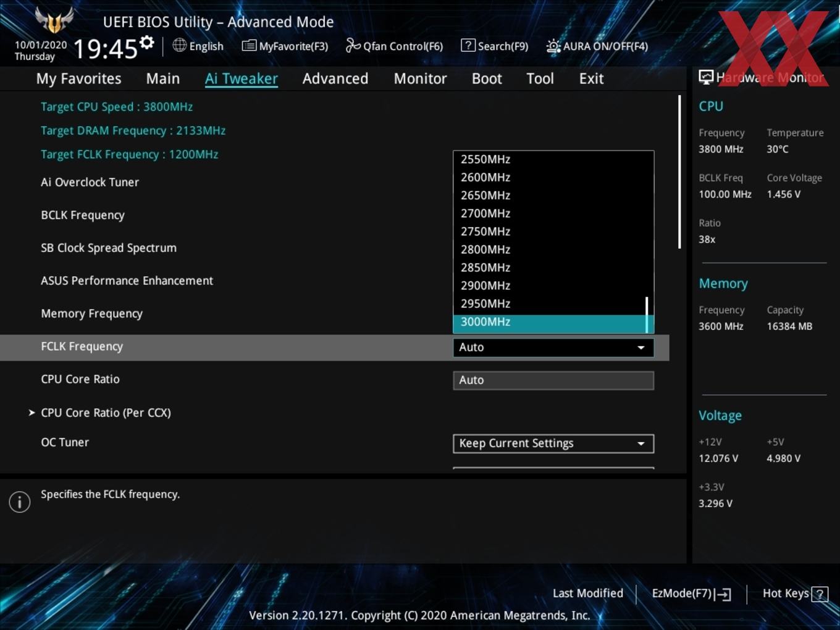Toggle the AURA ON/OFF(F4) light icon
The height and width of the screenshot is (630, 840).
[553, 46]
